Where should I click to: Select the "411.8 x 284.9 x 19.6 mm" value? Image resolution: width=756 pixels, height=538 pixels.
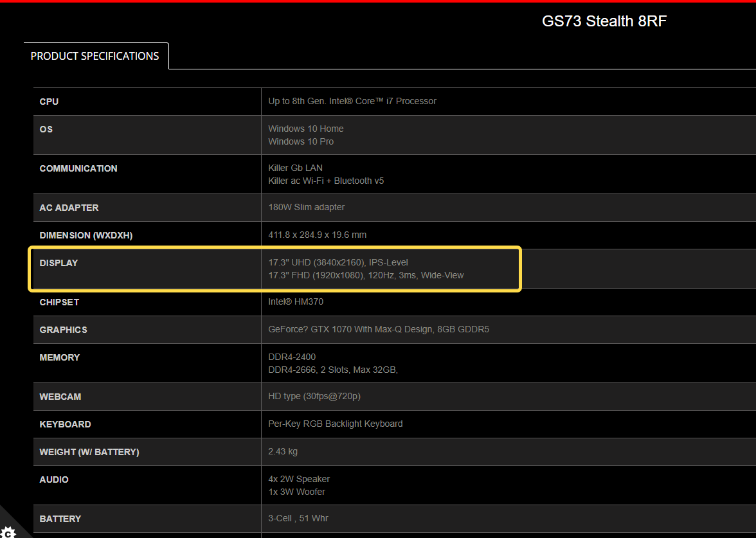(318, 235)
